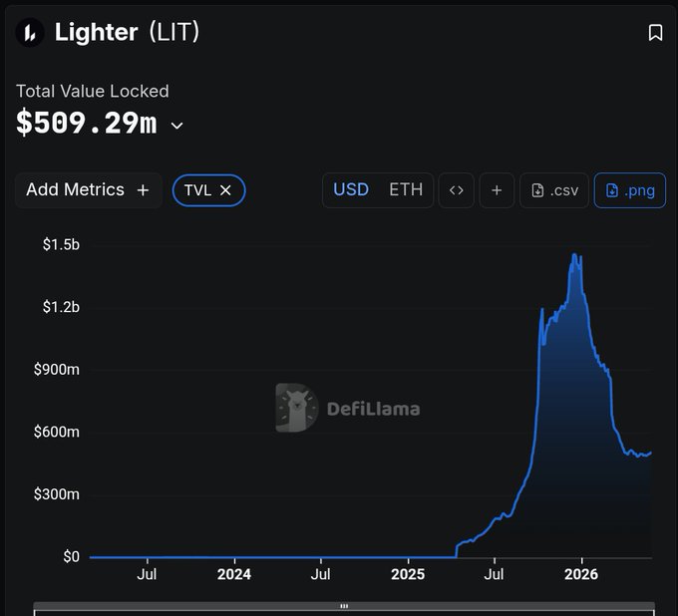The image size is (678, 616).
Task: Download chart image as .png
Action: click(x=630, y=190)
